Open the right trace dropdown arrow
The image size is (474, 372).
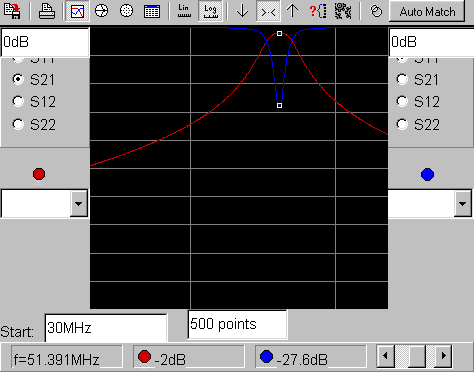tap(462, 203)
